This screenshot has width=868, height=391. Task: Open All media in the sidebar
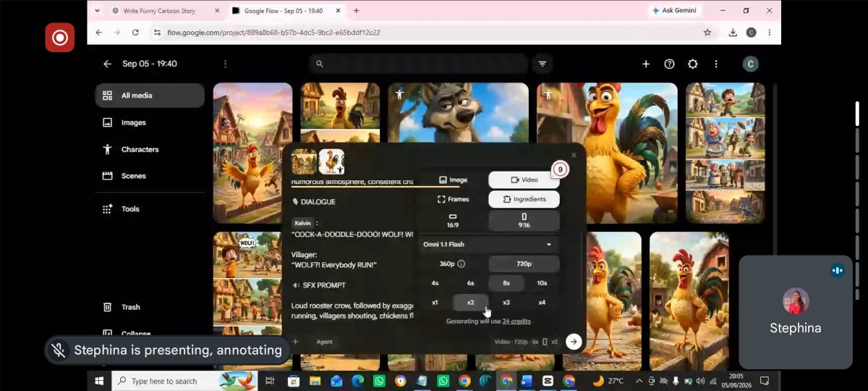tap(150, 96)
